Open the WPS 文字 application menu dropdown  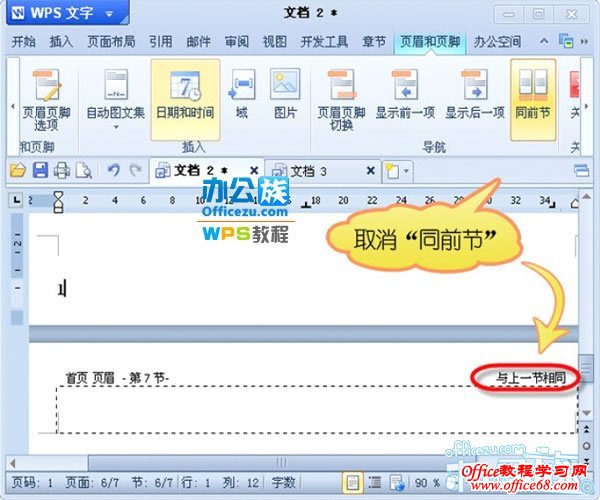click(x=109, y=15)
